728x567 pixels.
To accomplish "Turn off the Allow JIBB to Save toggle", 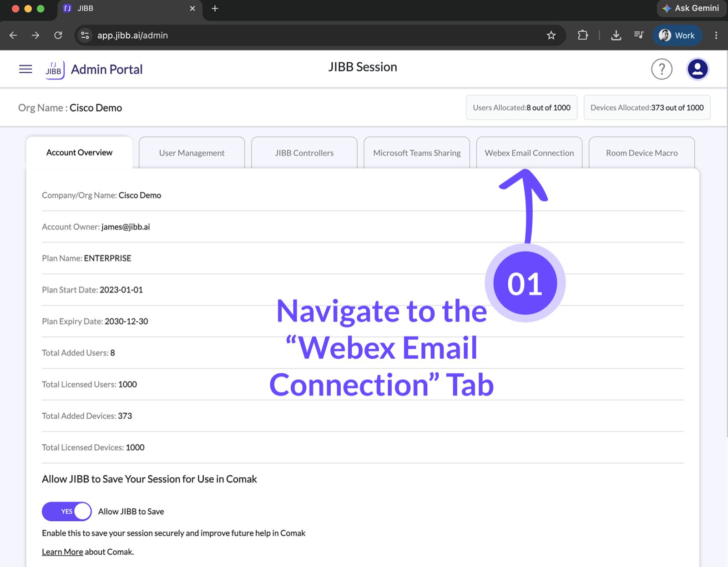I will point(67,512).
